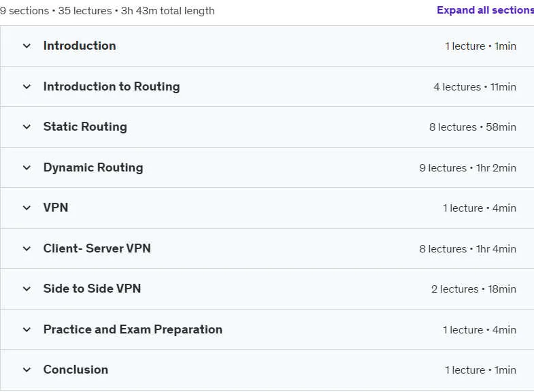Click the Static Routing chevron icon

tap(27, 127)
